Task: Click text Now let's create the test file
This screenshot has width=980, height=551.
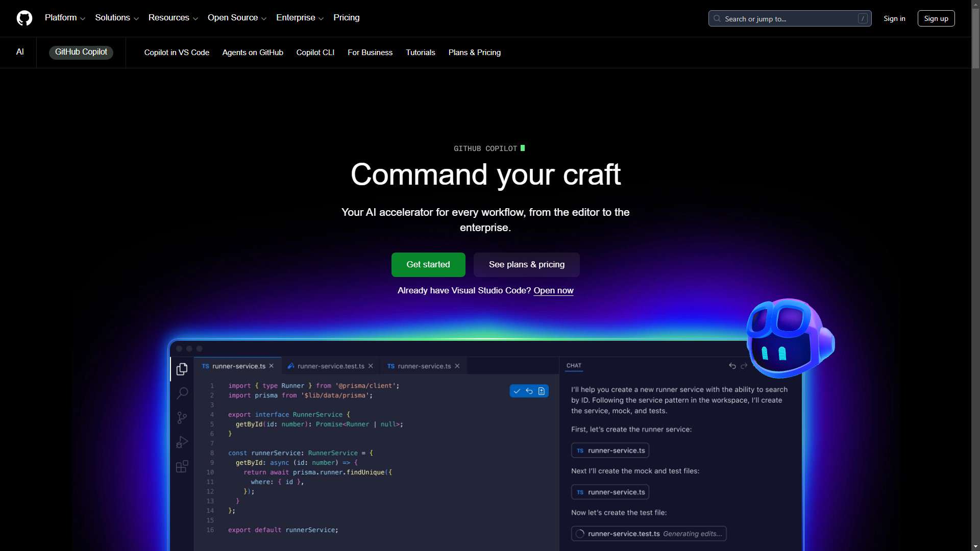Action: point(619,513)
